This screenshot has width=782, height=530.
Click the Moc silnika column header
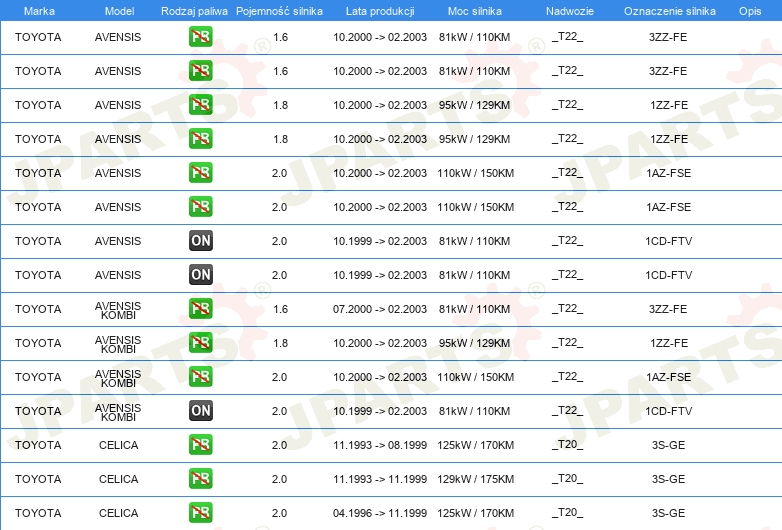click(475, 11)
